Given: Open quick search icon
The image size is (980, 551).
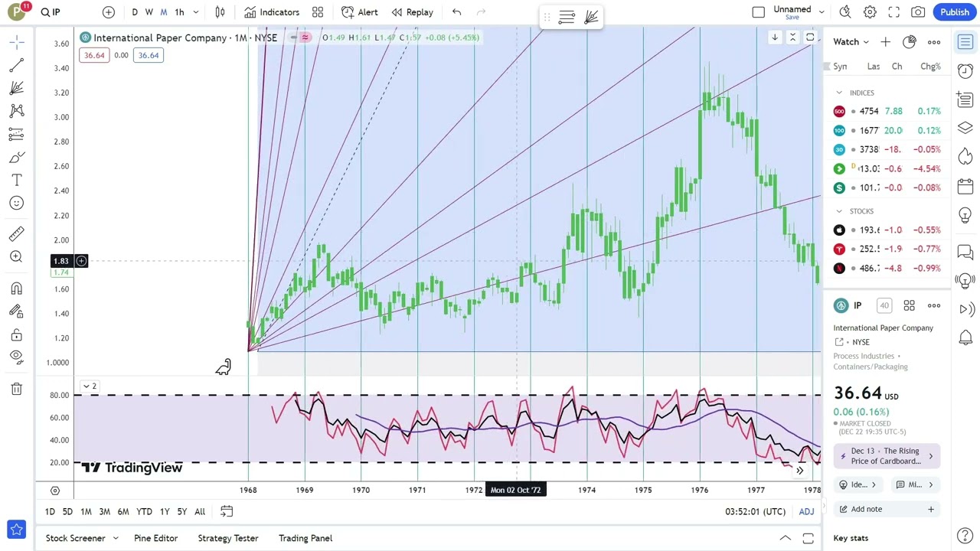Looking at the screenshot, I should [845, 12].
